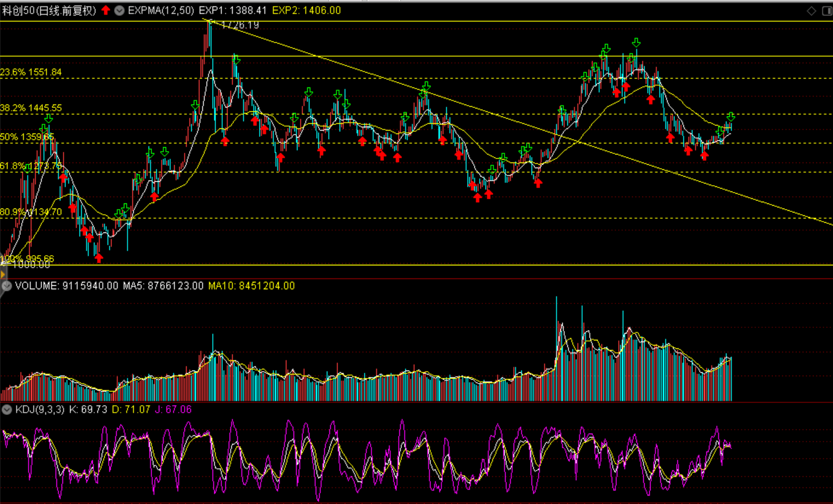Click the red buy arrow just above the 100% 995.66 line

[99, 259]
